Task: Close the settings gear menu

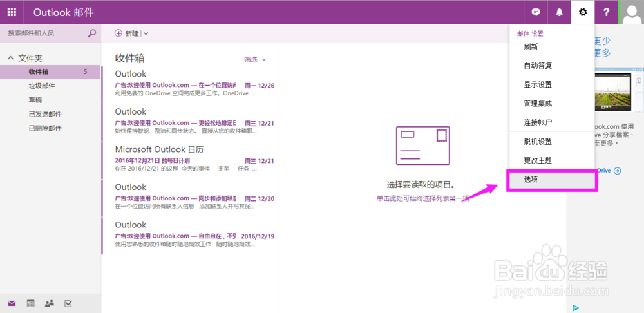Action: click(582, 12)
